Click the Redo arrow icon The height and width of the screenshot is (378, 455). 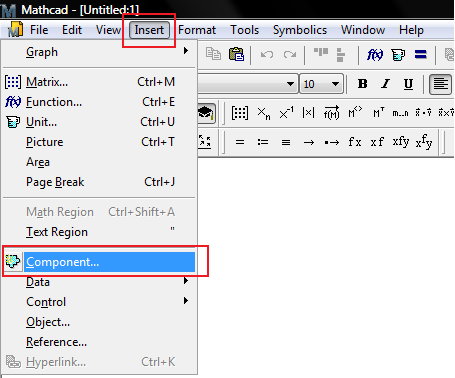coord(290,54)
